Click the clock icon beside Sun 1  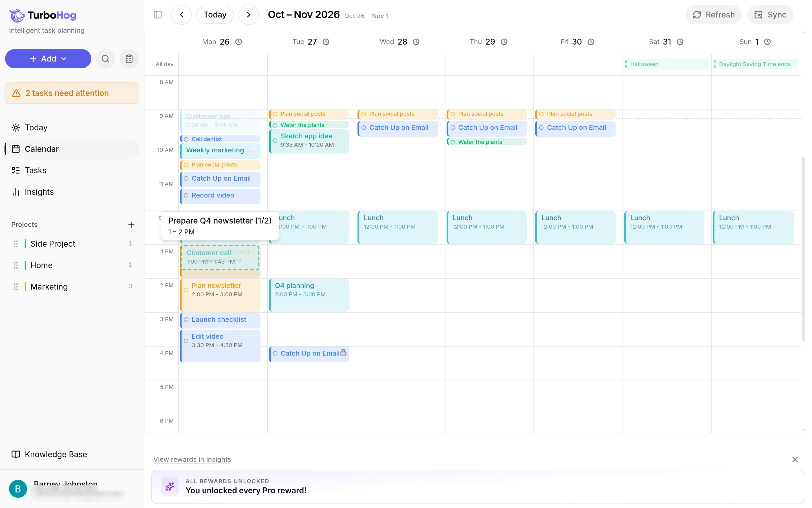click(767, 42)
